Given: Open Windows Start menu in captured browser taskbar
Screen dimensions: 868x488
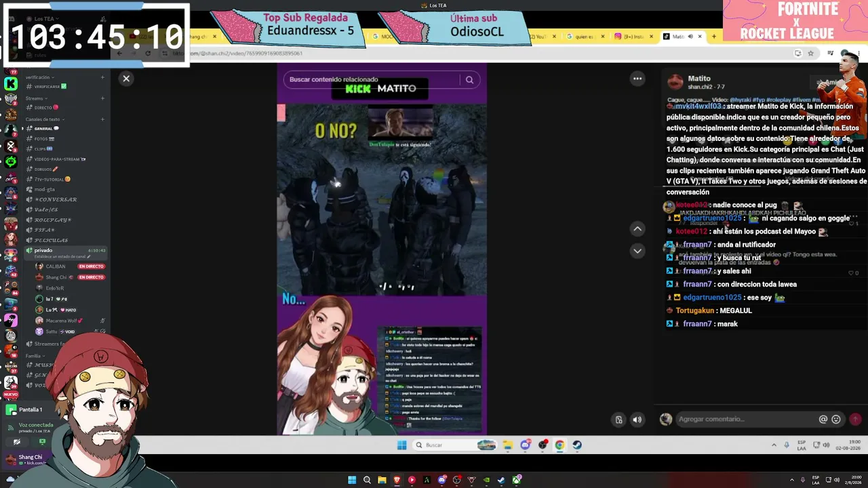Looking at the screenshot, I should click(x=402, y=445).
